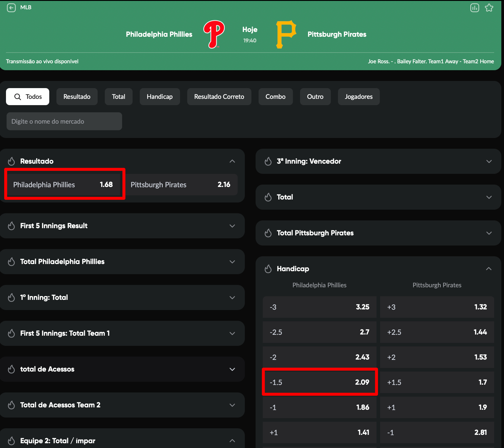Click the Joe Ross - Bailey Falter pitchers text
Screen dimensions: 504x448
pyautogui.click(x=431, y=61)
